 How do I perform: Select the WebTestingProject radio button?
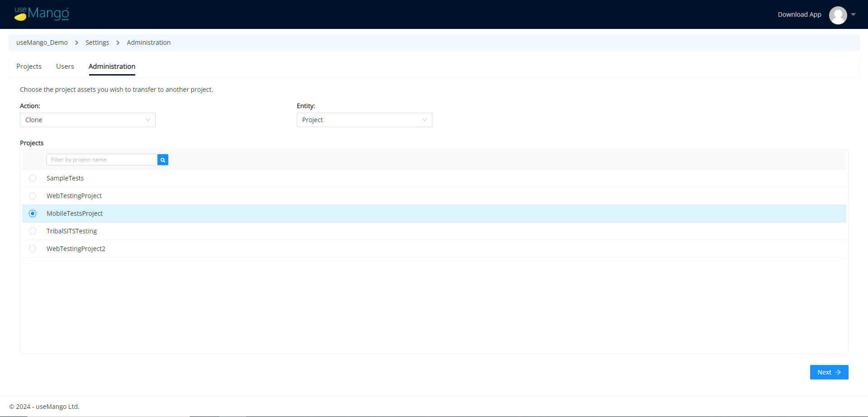pyautogui.click(x=33, y=196)
